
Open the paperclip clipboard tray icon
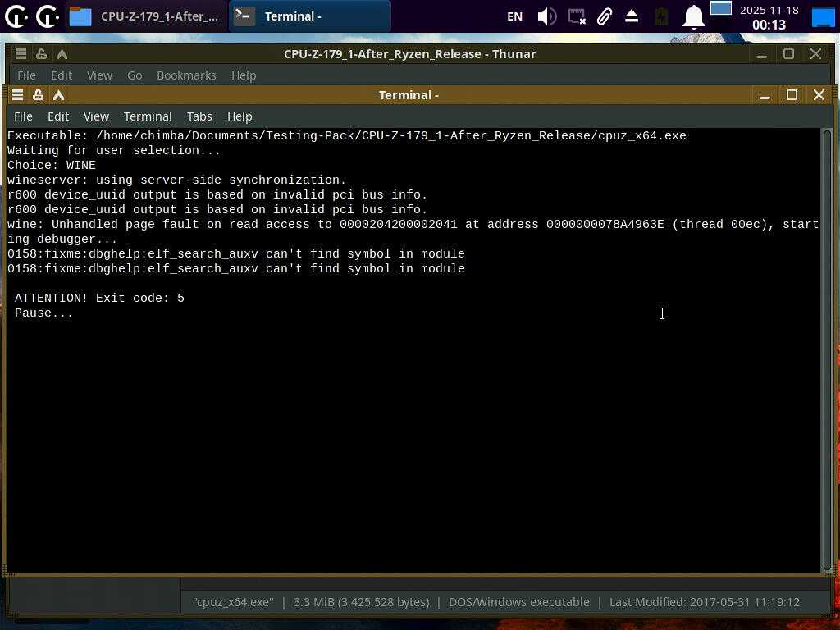(x=605, y=16)
